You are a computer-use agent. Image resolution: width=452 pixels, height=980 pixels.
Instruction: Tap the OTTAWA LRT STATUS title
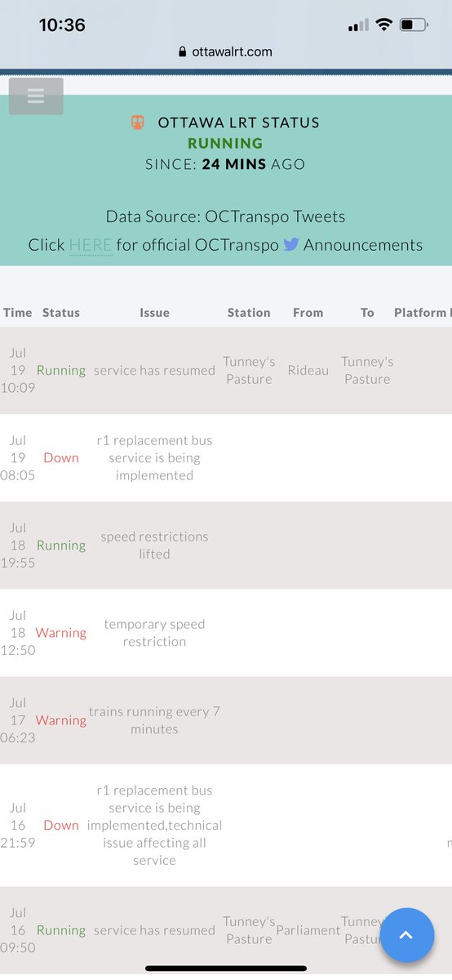click(238, 122)
